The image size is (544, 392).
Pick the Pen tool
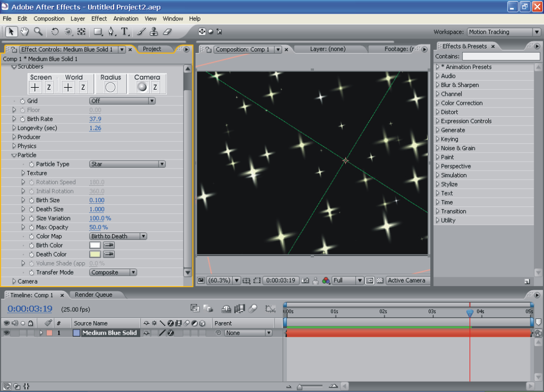click(111, 32)
